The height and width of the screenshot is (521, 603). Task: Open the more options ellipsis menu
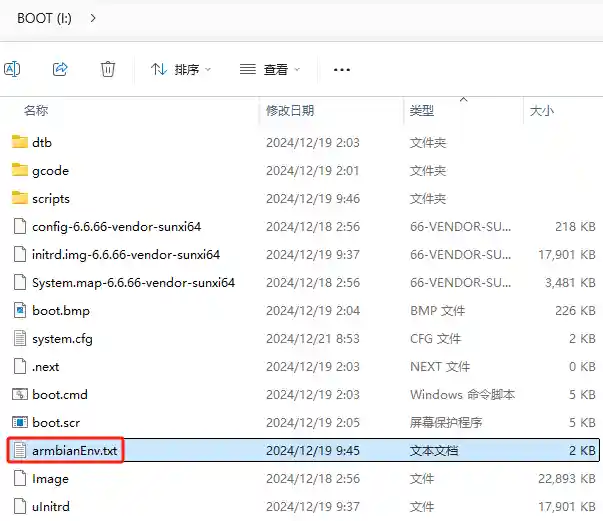[342, 70]
